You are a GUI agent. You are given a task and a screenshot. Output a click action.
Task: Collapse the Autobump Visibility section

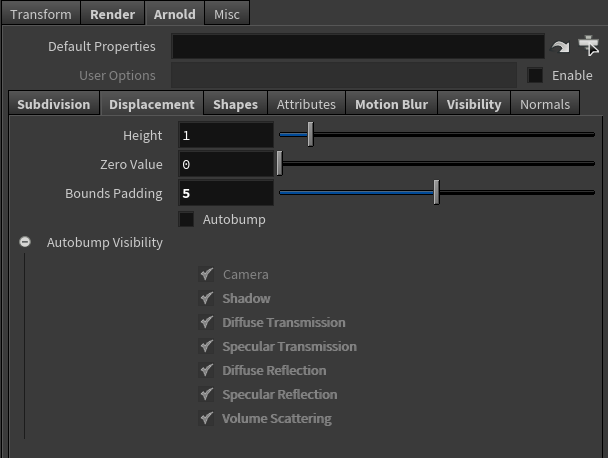25,242
